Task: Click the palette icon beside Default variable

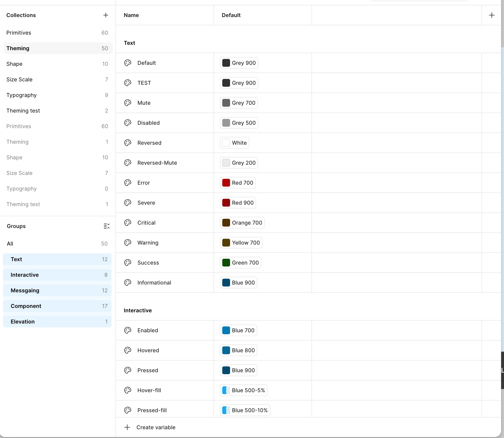Action: [x=128, y=63]
